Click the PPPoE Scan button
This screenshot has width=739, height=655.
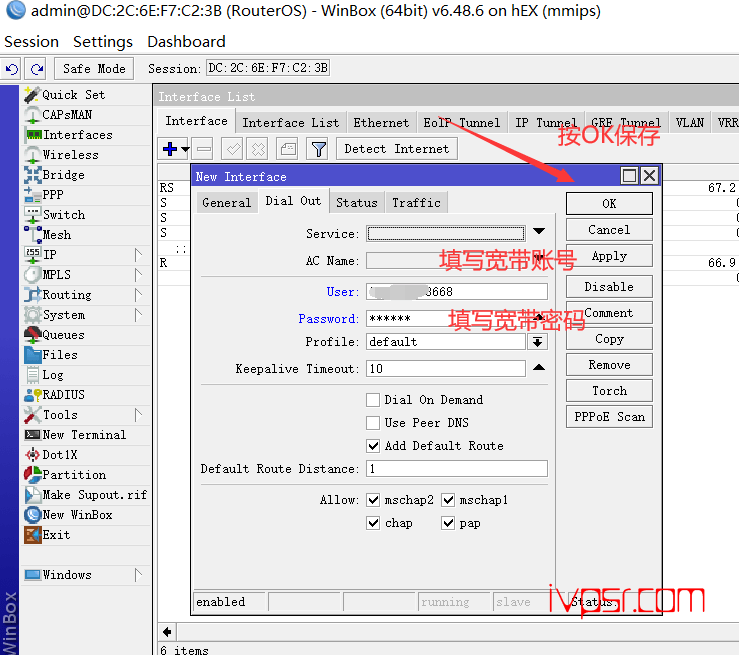[x=609, y=417]
